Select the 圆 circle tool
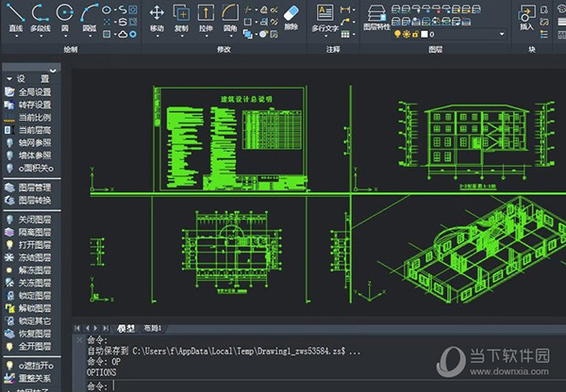Image resolution: width=566 pixels, height=392 pixels. [x=65, y=16]
